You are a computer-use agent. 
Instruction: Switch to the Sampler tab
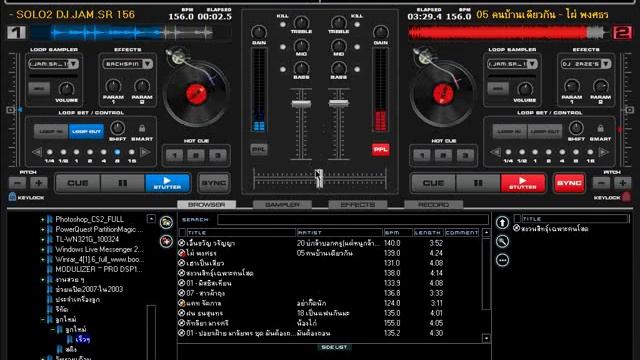coord(282,204)
